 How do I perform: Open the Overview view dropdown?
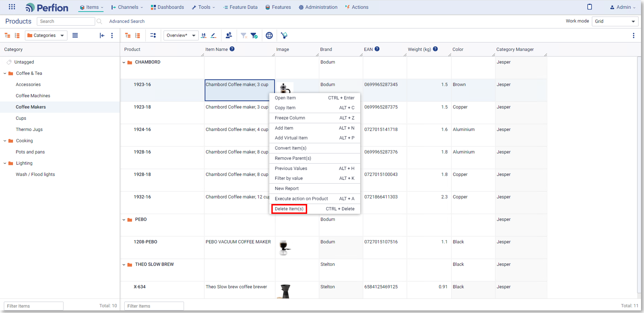pyautogui.click(x=181, y=36)
